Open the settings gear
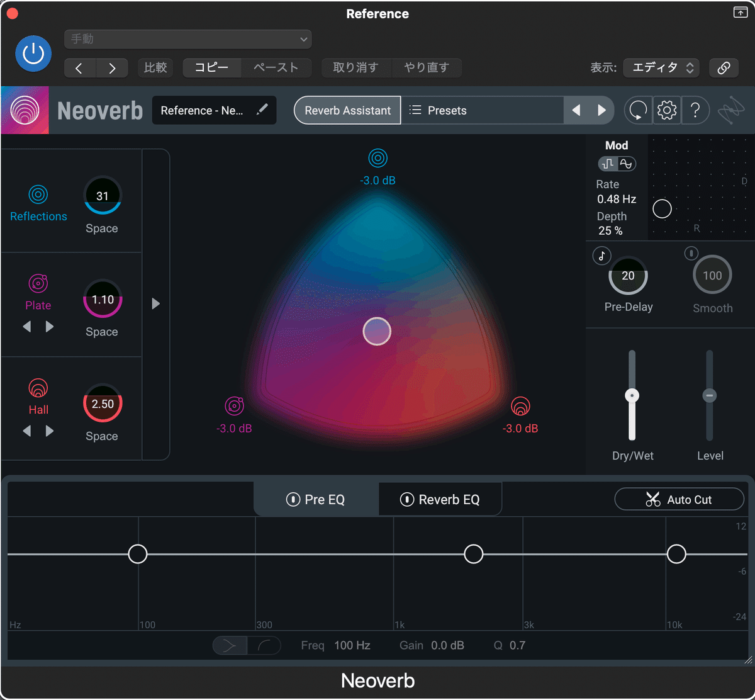Screen dimensions: 755x700 (x=667, y=111)
